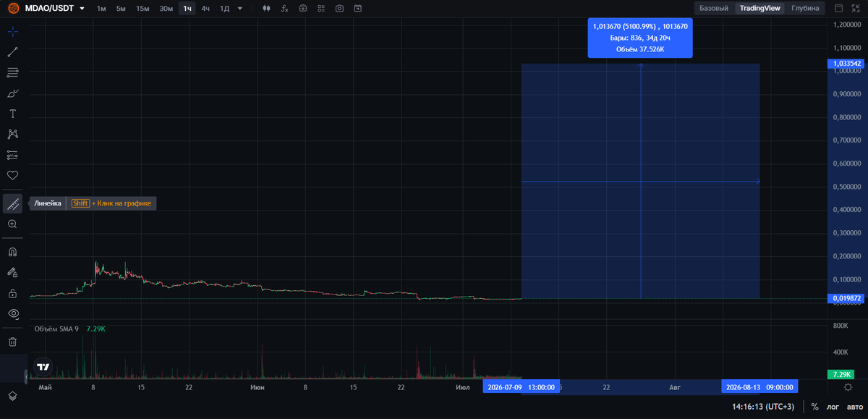Select the 4ч timeframe
This screenshot has width=868, height=419.
205,9
